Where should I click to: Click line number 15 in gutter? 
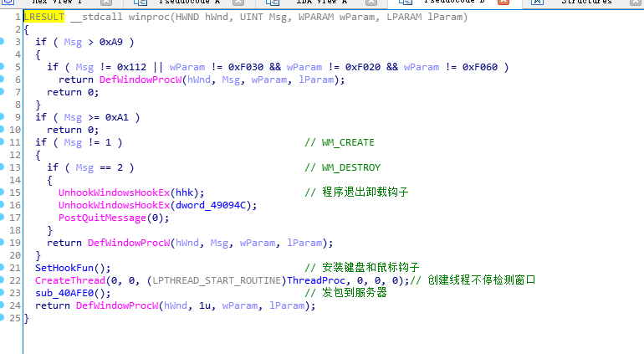pos(15,192)
